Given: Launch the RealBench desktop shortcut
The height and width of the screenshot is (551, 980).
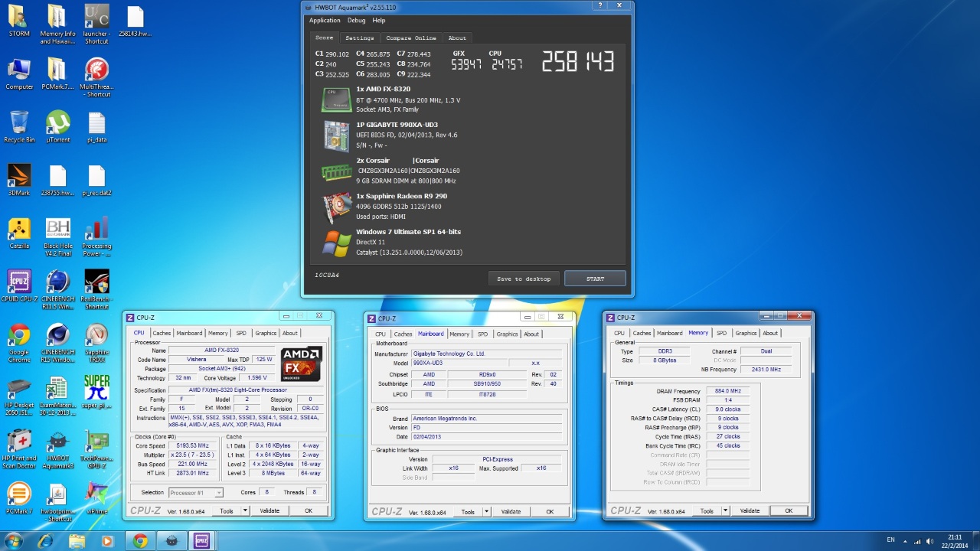Looking at the screenshot, I should tap(96, 289).
